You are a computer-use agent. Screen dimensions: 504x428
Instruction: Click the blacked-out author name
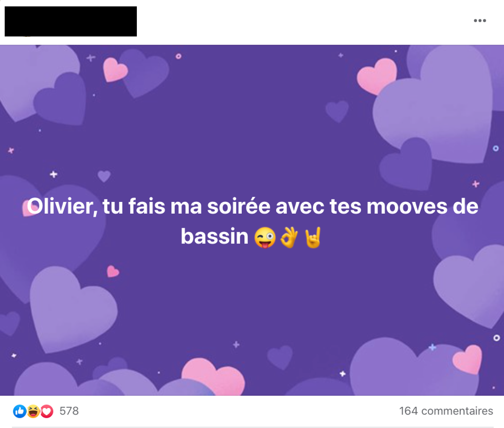[71, 21]
